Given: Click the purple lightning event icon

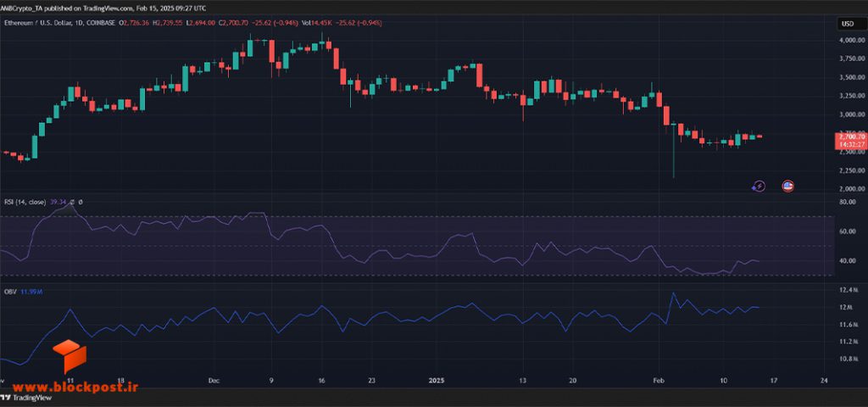Looking at the screenshot, I should pos(759,187).
